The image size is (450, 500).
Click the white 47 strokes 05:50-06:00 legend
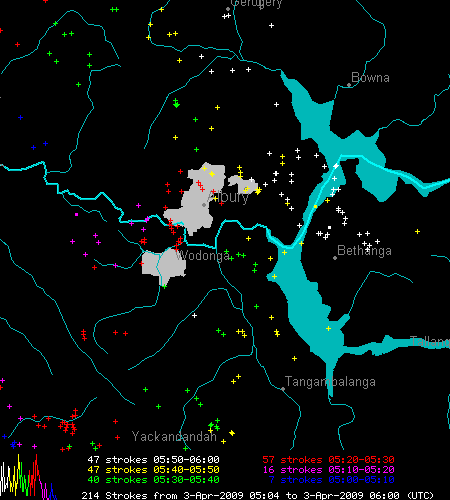pos(153,460)
